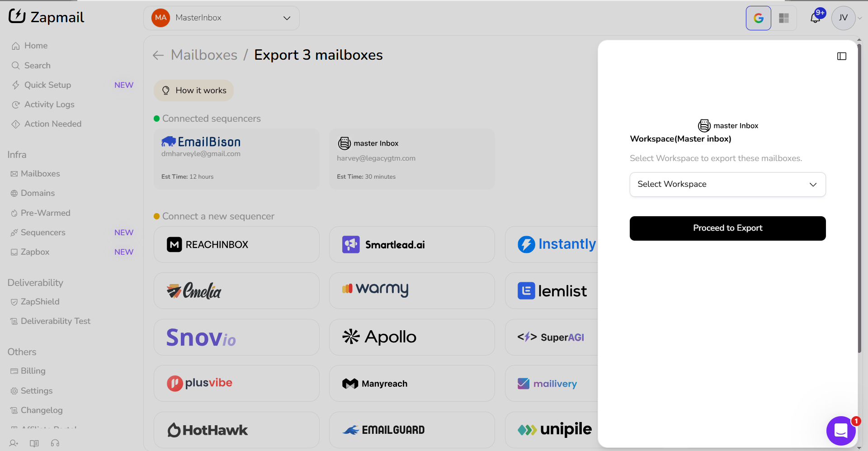Open the notifications bell
Screen dimensions: 868x451
click(x=815, y=18)
